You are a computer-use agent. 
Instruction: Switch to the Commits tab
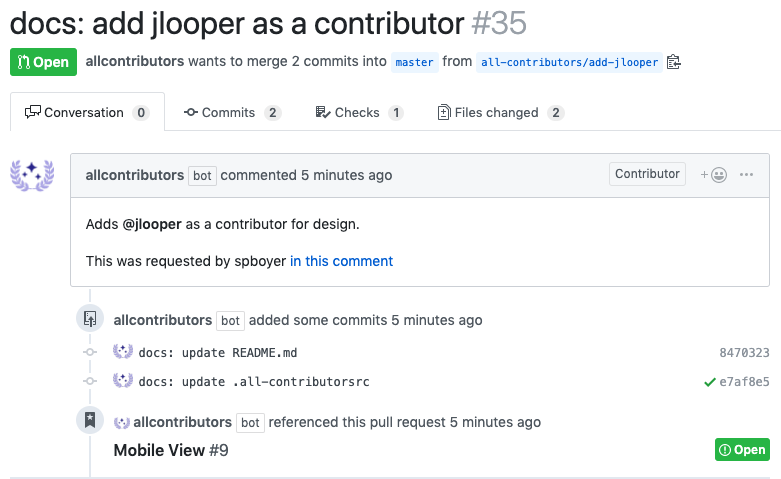tap(233, 113)
